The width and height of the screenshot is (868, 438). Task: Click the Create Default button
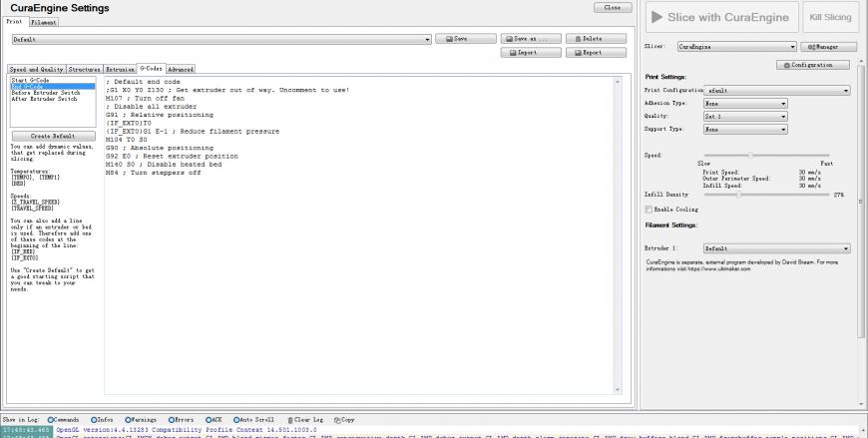(53, 136)
